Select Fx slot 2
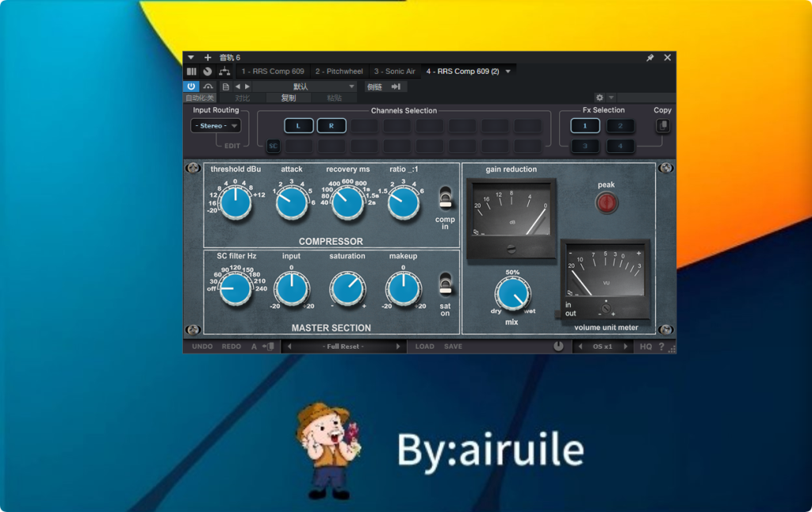The image size is (812, 512). 620,126
